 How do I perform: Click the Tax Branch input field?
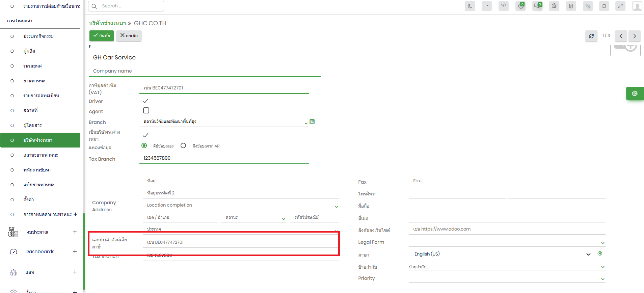pos(224,158)
